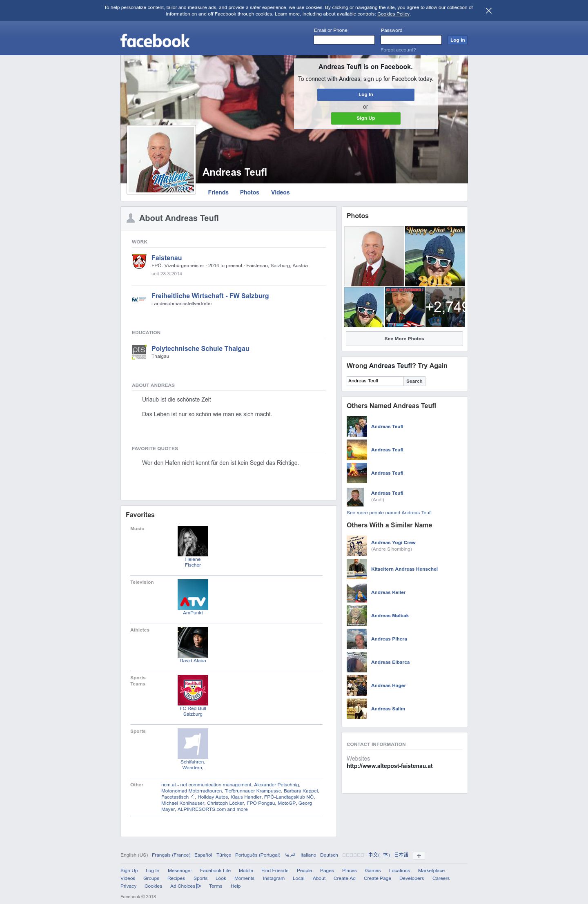Open the Happy New Year 2018 photo
This screenshot has height=904, width=588.
click(x=435, y=256)
